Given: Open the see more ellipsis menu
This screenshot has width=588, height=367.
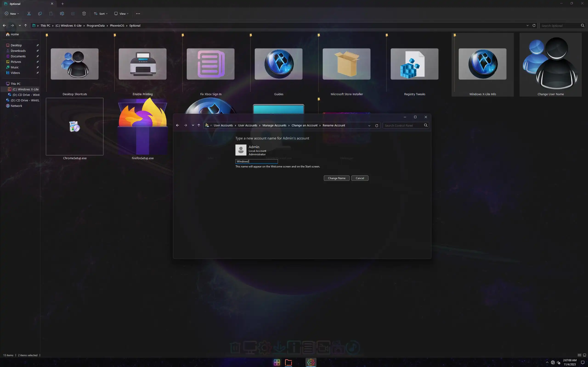Looking at the screenshot, I should (x=138, y=14).
